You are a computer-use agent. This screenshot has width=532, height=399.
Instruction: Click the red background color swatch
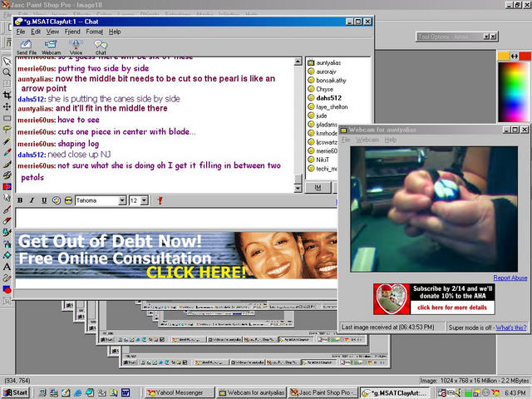[x=525, y=57]
